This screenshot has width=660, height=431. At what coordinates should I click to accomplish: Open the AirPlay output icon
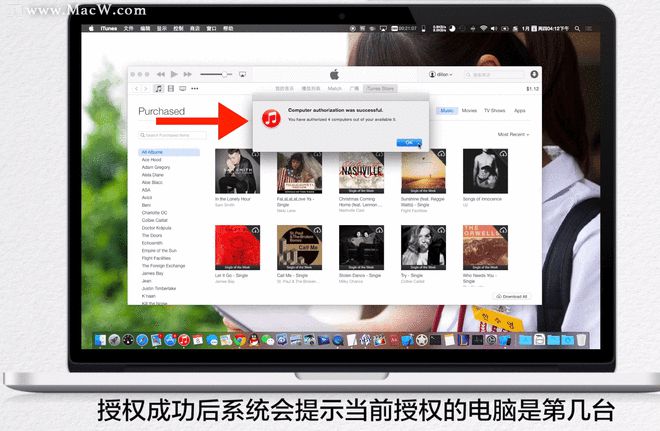click(242, 74)
